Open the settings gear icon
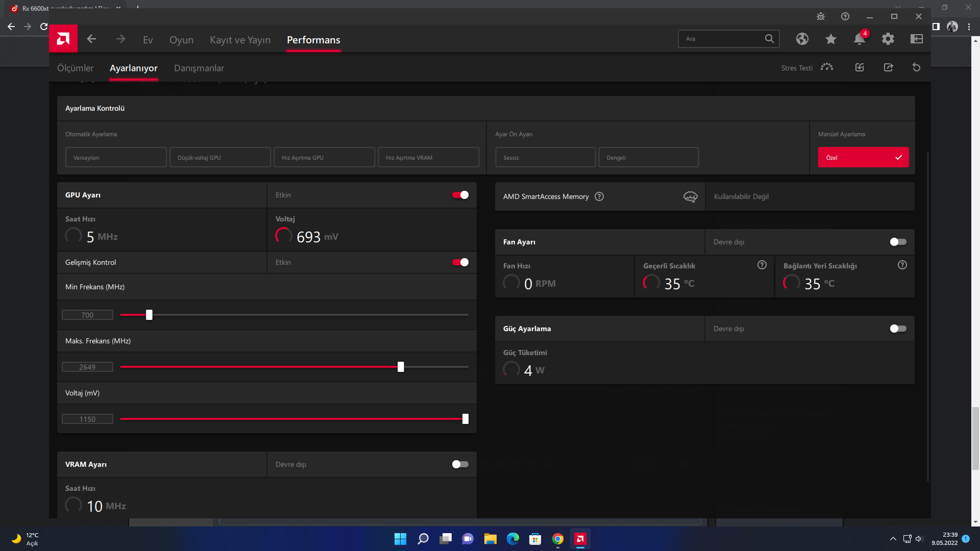 point(888,39)
